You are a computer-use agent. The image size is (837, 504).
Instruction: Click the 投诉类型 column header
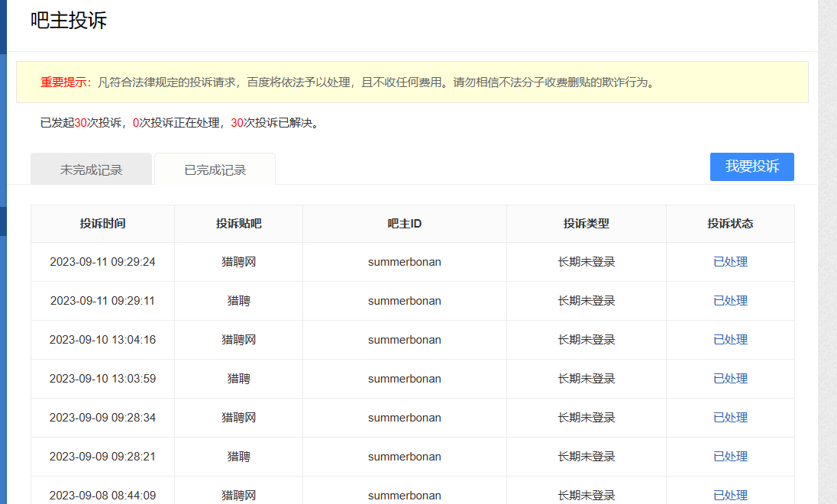(586, 224)
